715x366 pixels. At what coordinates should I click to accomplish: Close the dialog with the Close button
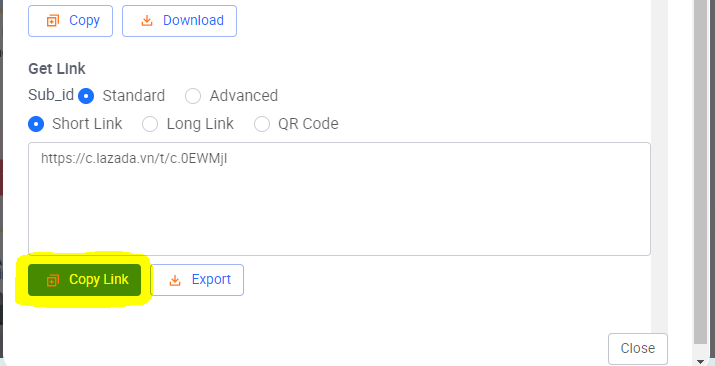point(637,349)
